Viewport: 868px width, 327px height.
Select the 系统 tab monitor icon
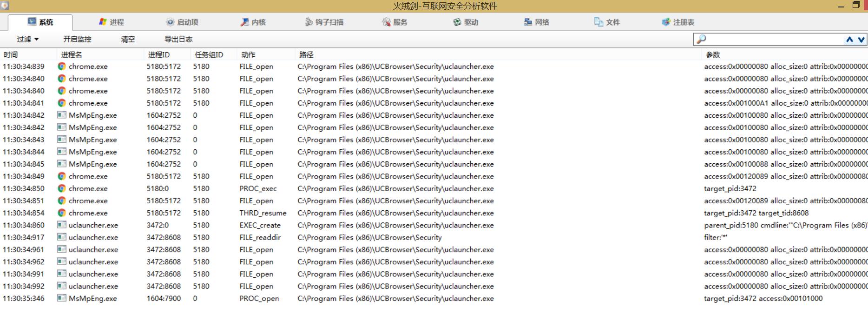(x=32, y=21)
